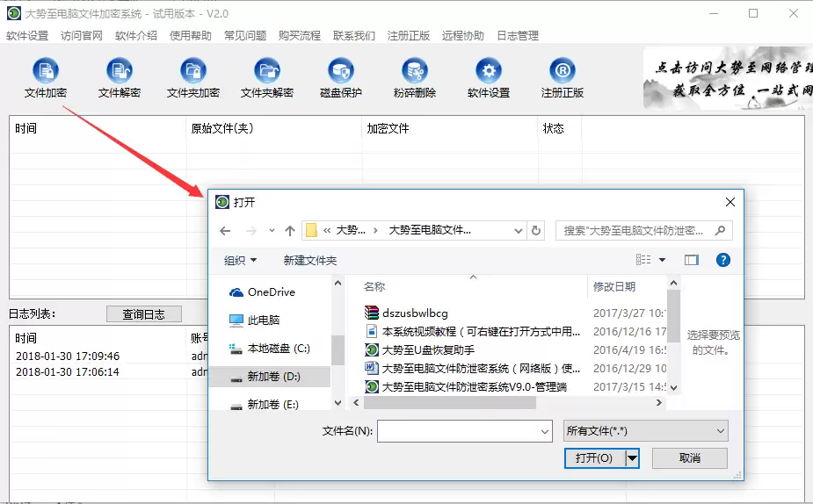Click the 文件解密 toolbar icon
The image size is (813, 504).
120,71
